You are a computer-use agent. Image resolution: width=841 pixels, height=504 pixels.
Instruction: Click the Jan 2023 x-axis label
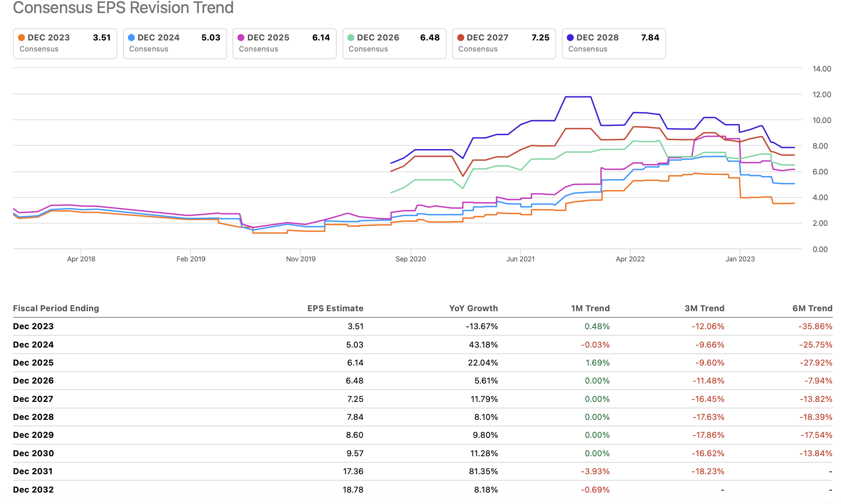pos(740,259)
